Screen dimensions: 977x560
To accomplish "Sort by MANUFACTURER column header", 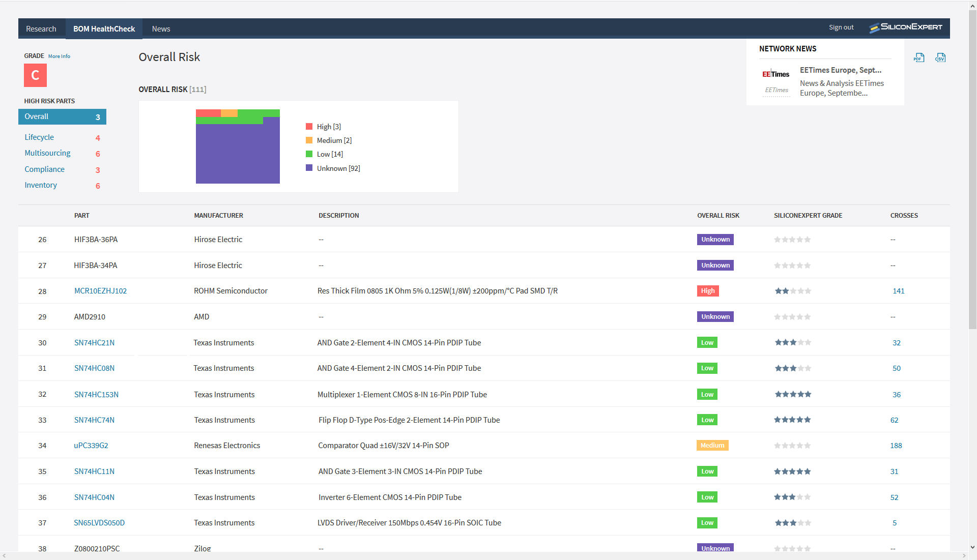I will (x=218, y=216).
